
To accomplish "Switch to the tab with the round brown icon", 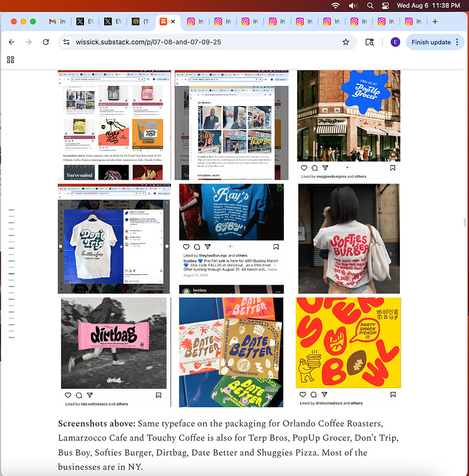I will tap(140, 21).
